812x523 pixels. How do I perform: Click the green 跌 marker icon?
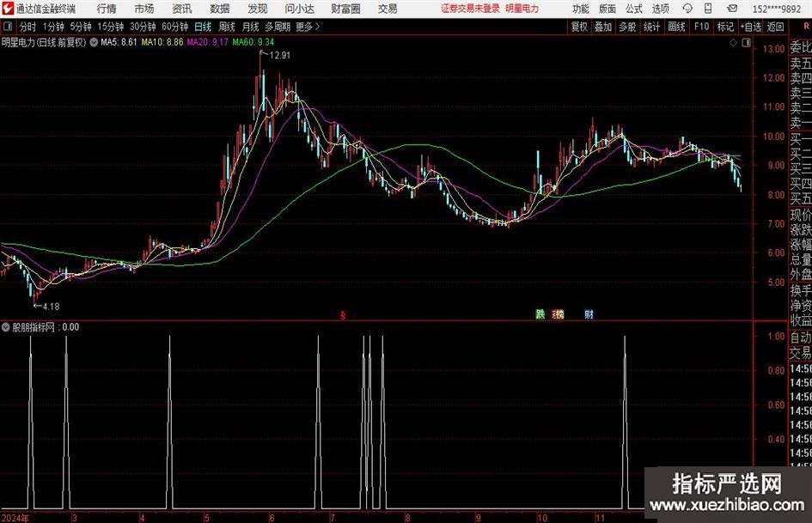coord(540,313)
